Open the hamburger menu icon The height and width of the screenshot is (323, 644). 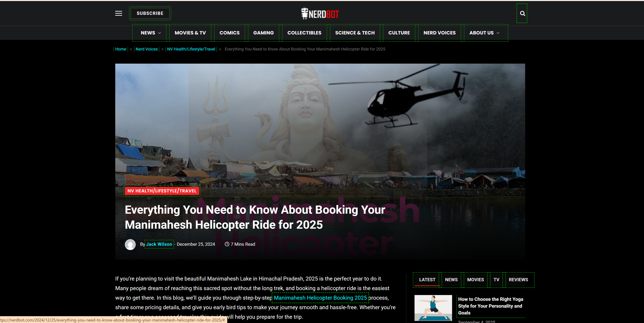click(118, 13)
